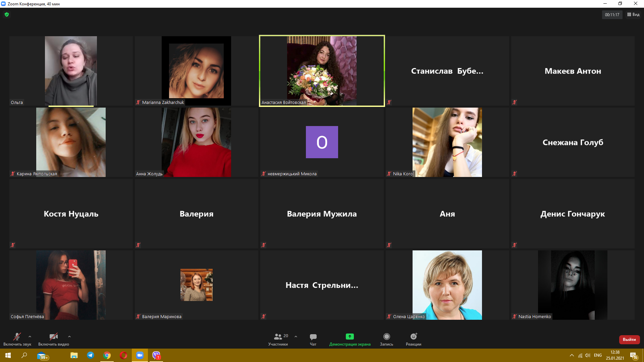
Task: Expand the arrow next to Participants
Action: coord(296,337)
